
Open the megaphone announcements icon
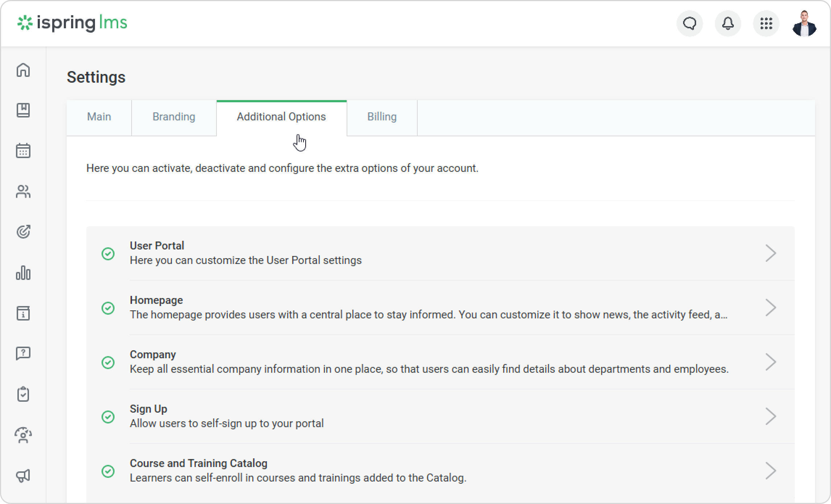(23, 476)
